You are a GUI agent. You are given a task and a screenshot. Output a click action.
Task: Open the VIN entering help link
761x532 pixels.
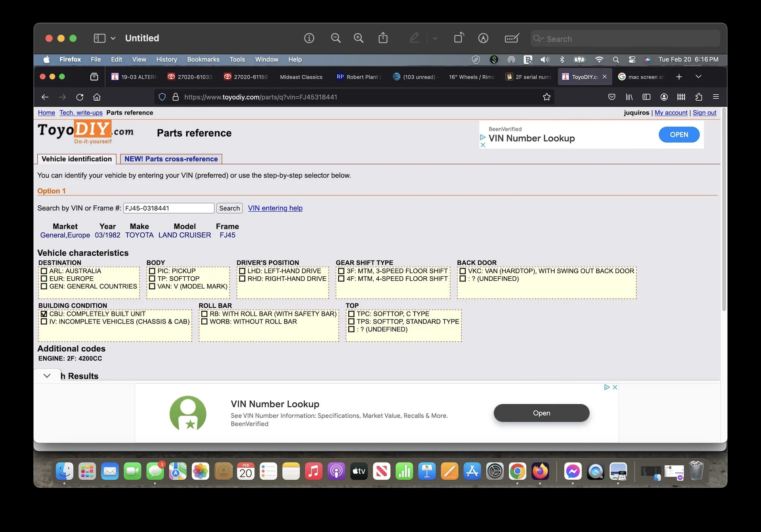click(275, 208)
